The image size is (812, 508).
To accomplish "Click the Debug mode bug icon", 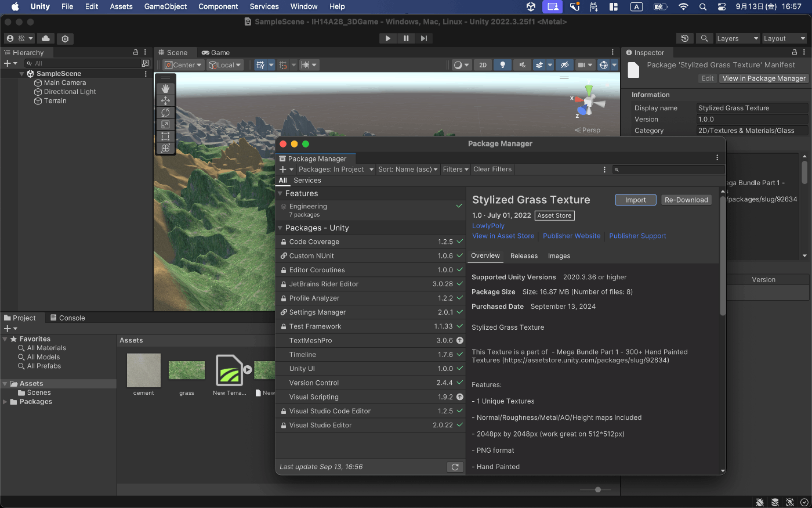I will coord(760,502).
